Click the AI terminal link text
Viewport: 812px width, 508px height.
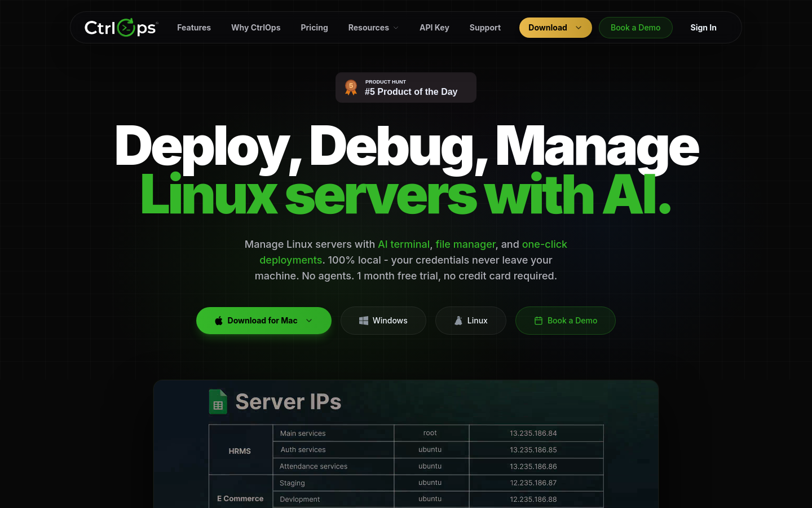click(x=404, y=244)
